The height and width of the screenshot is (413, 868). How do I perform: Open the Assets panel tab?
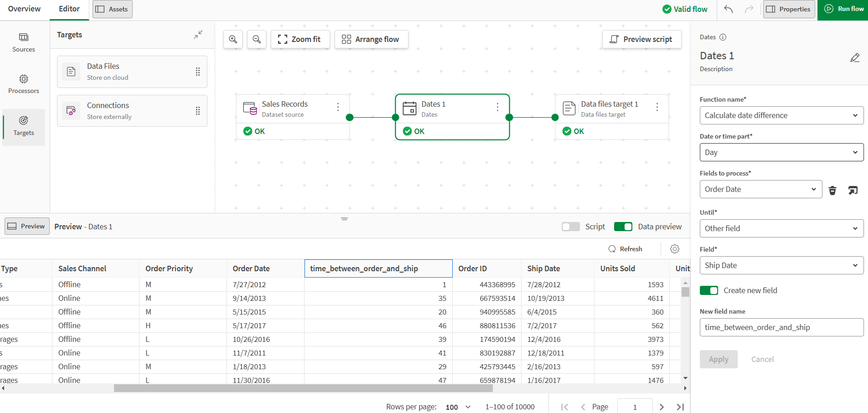pyautogui.click(x=112, y=9)
